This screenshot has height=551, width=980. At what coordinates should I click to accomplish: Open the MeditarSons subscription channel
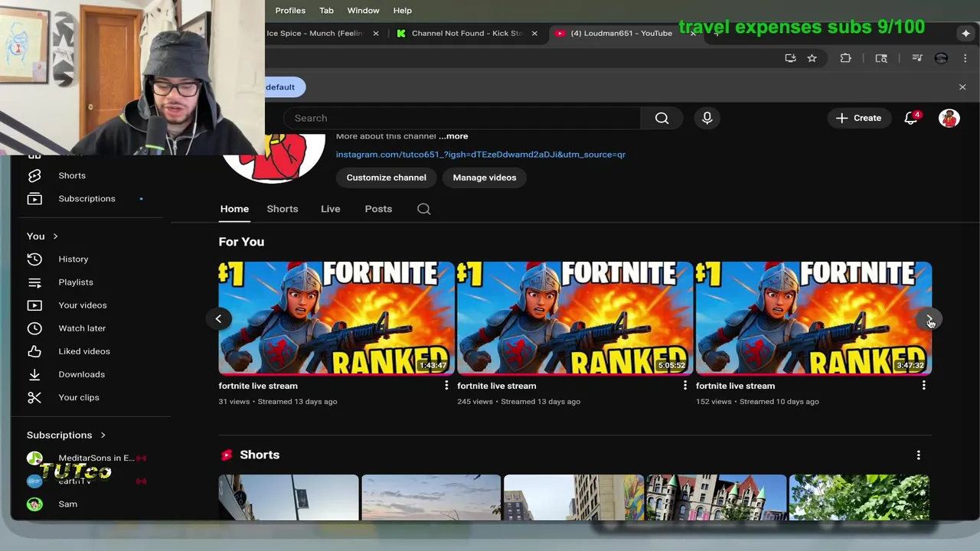pyautogui.click(x=90, y=458)
